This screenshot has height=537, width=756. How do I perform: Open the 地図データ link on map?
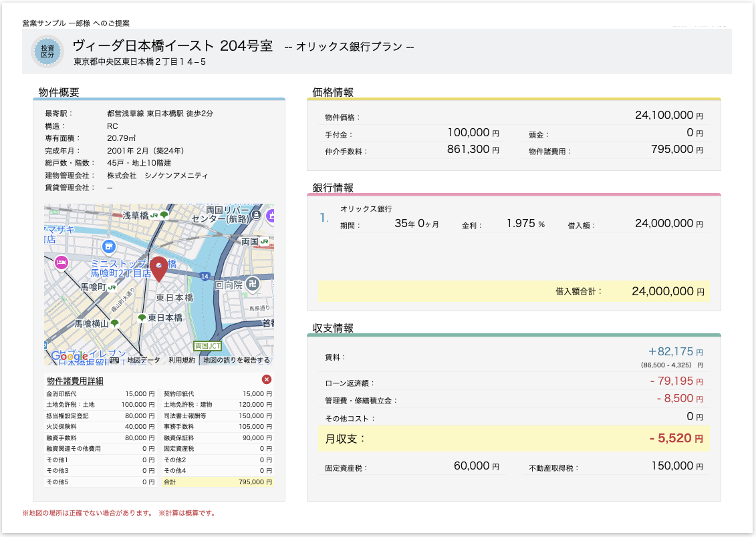(144, 360)
